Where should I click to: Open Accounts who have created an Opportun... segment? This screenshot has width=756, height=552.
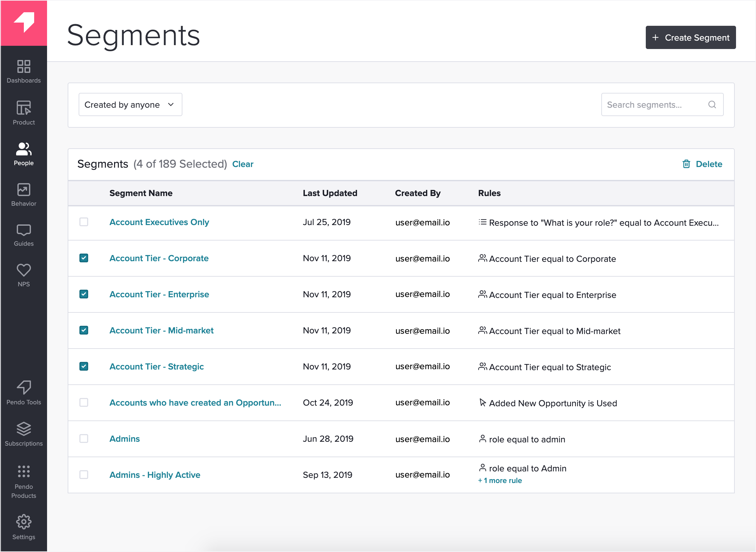[x=195, y=403]
